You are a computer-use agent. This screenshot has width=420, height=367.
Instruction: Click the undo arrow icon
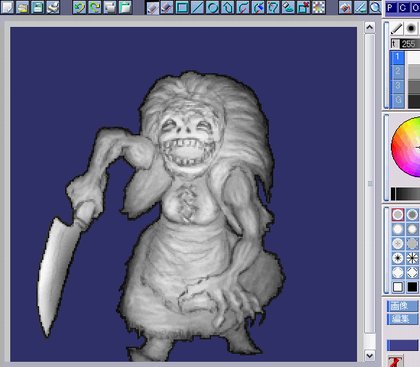(79, 7)
